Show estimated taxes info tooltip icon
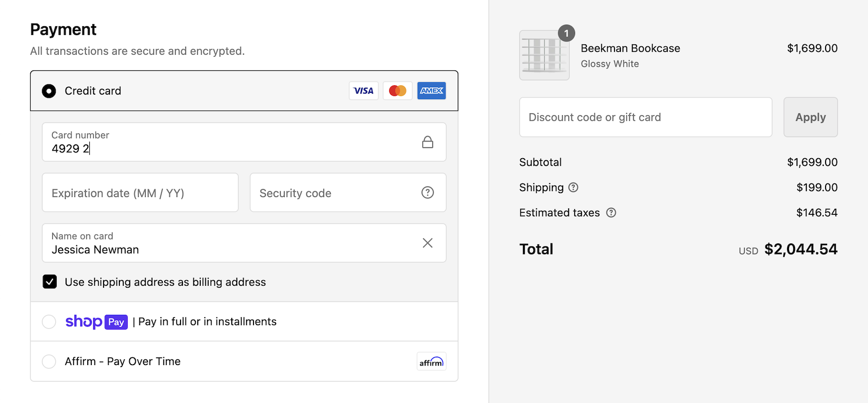 611,212
